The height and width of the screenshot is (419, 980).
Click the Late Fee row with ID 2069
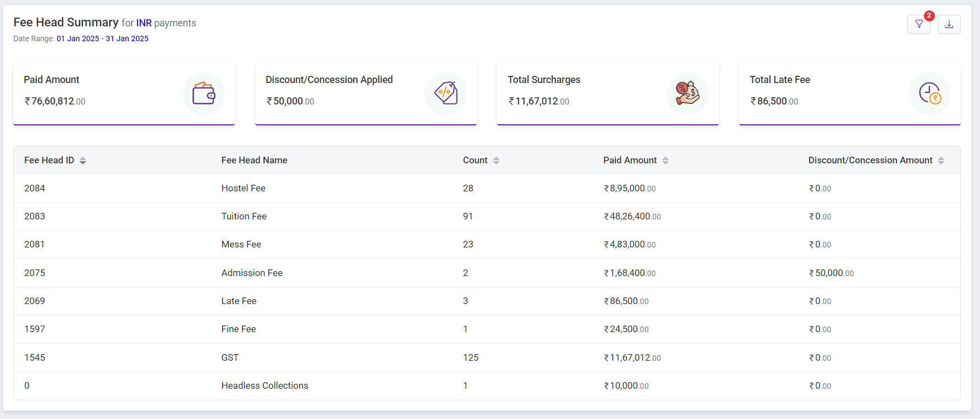[239, 301]
